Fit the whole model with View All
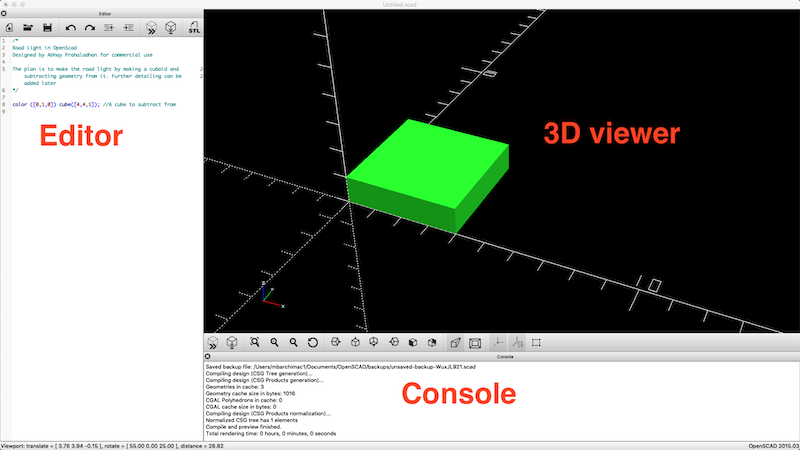 [x=255, y=342]
